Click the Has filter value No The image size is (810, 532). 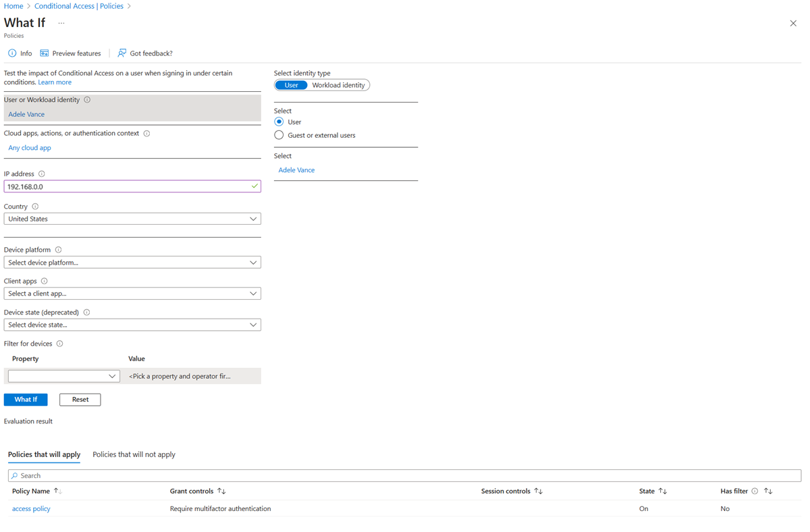pyautogui.click(x=725, y=509)
